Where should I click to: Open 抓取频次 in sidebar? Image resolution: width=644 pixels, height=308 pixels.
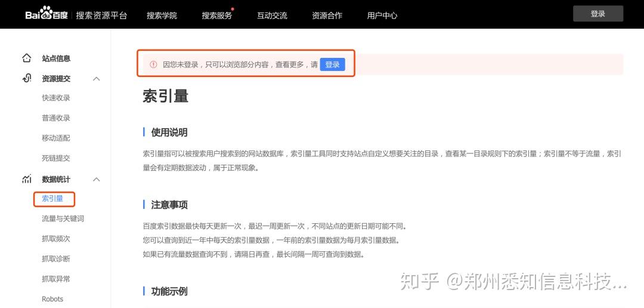pos(56,239)
